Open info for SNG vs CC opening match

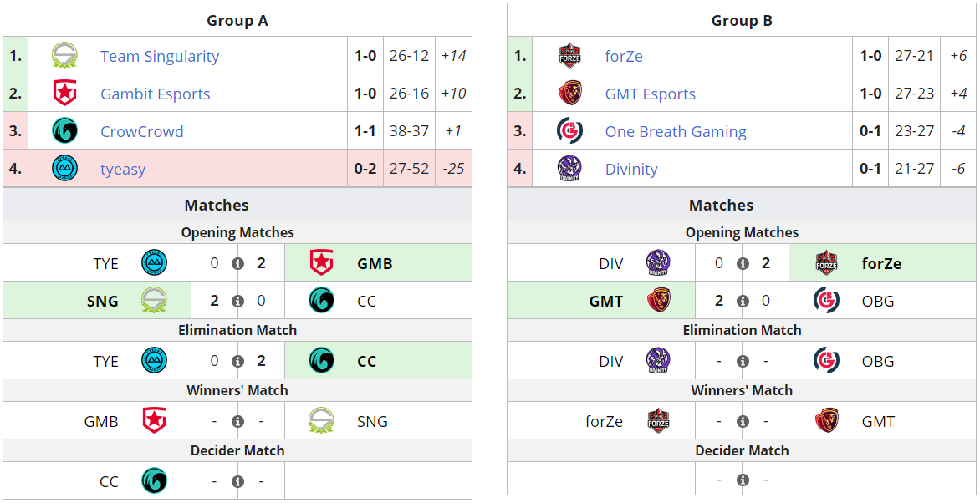tap(237, 302)
